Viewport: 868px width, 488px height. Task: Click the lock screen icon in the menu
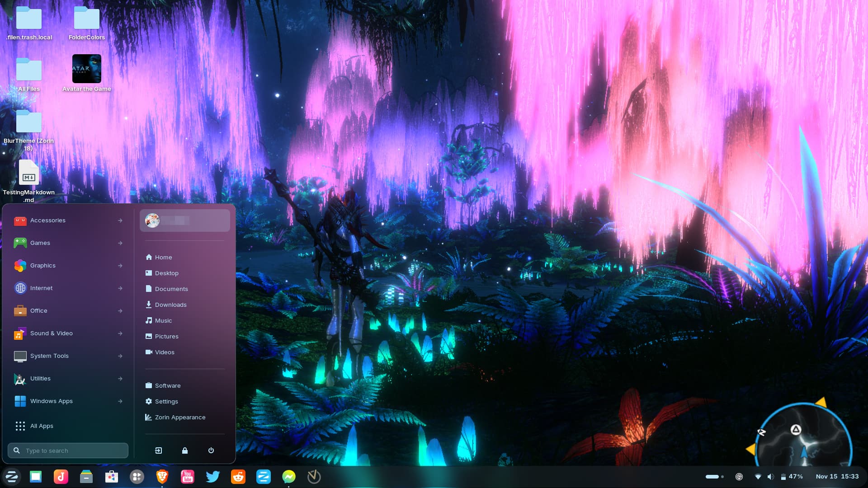(185, 450)
